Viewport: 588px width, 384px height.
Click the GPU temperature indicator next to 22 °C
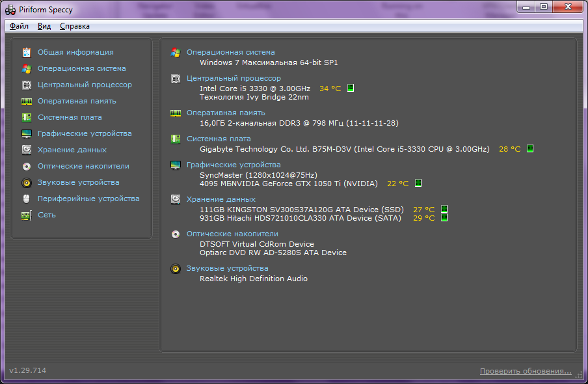click(x=418, y=183)
